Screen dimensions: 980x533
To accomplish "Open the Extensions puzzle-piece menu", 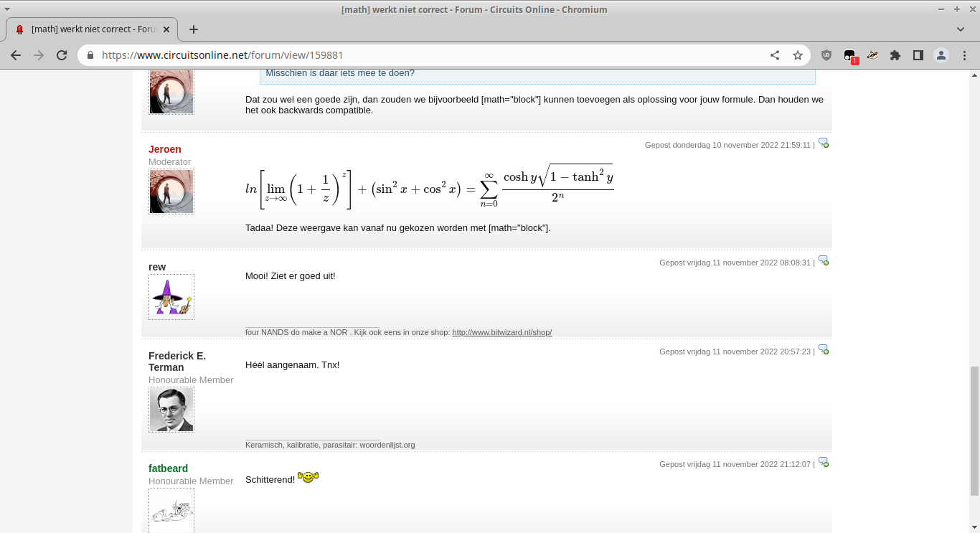I will (895, 55).
